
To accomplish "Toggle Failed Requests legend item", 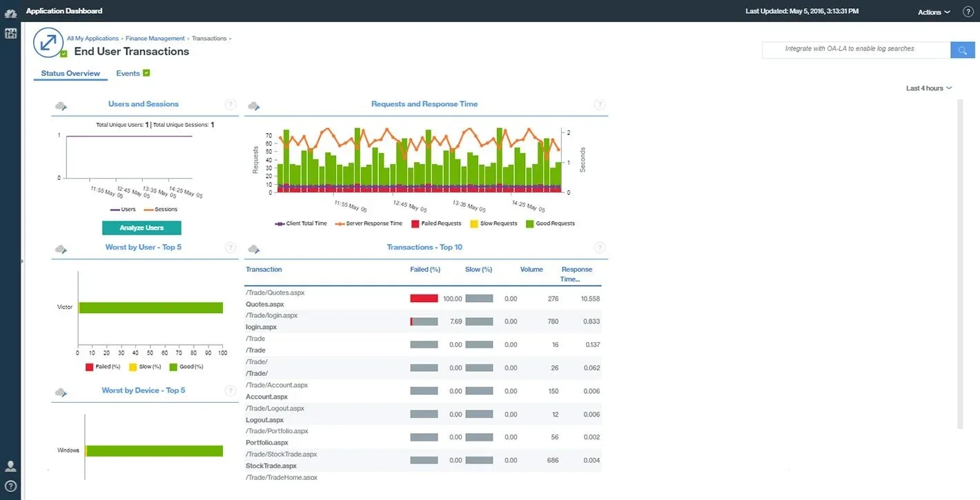I will 436,223.
